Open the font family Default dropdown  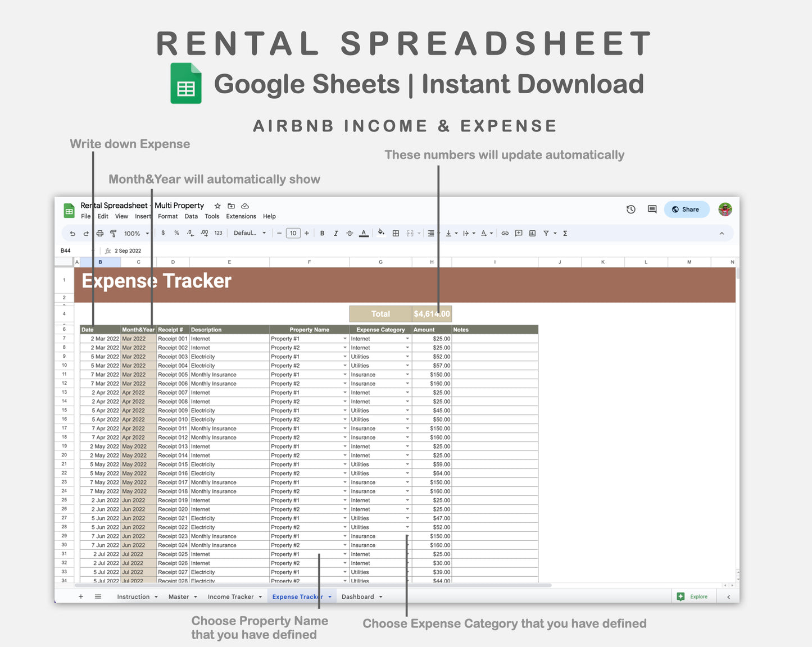249,233
